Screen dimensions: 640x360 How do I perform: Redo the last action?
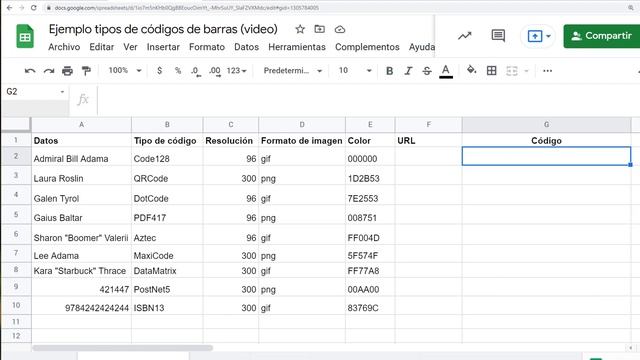click(x=49, y=71)
